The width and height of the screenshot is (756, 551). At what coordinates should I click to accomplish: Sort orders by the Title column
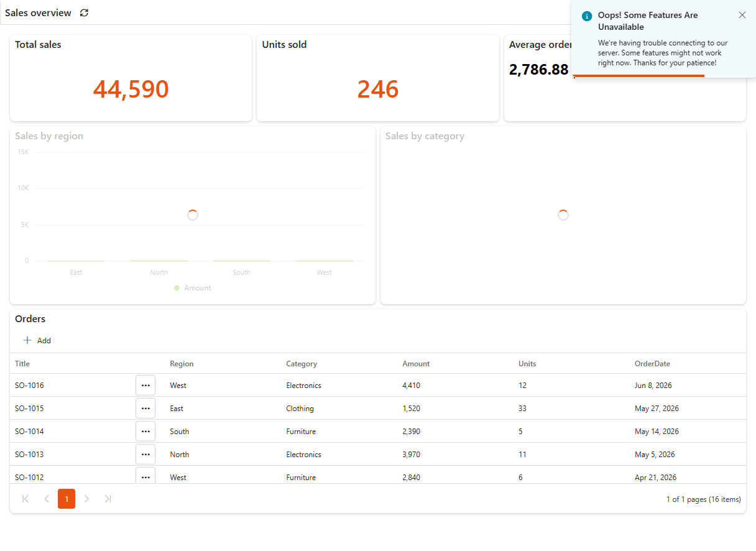coord(22,364)
